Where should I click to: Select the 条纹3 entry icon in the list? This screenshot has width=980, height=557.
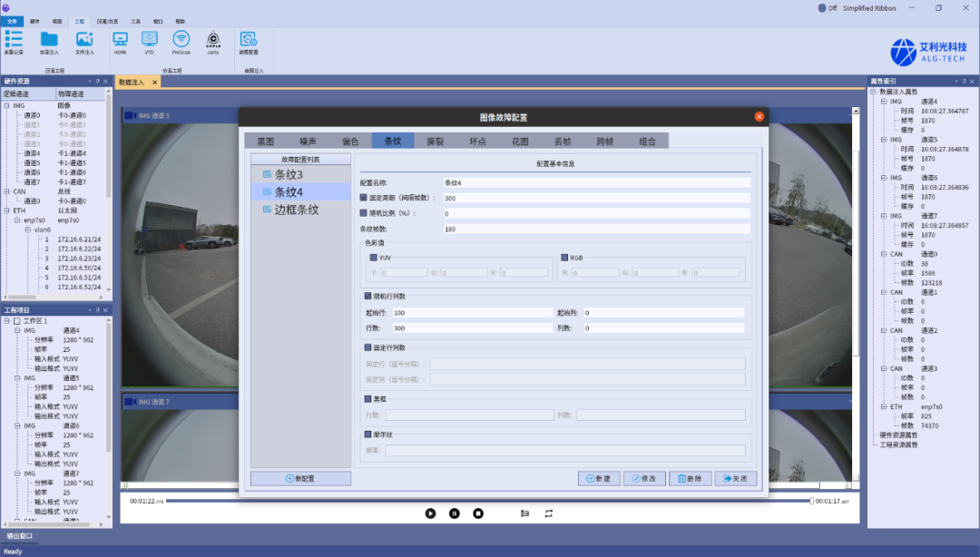pyautogui.click(x=268, y=174)
